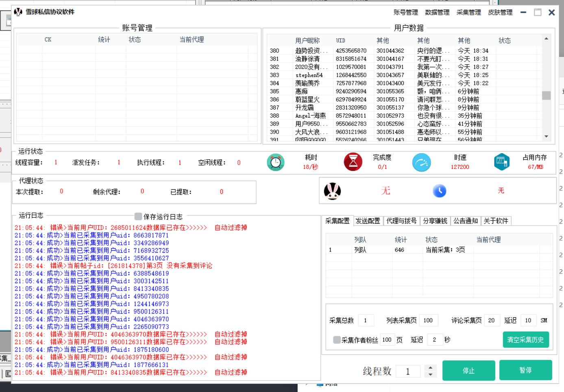The width and height of the screenshot is (564, 392).
Task: Click the memory usage chip icon
Action: tap(501, 162)
